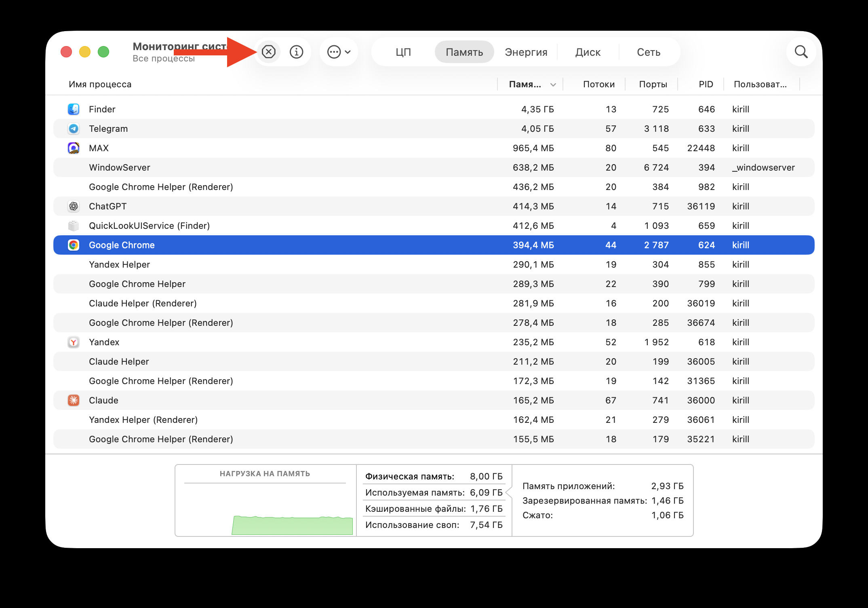
Task: Click PID value 22448 for MAX
Action: [x=701, y=148]
